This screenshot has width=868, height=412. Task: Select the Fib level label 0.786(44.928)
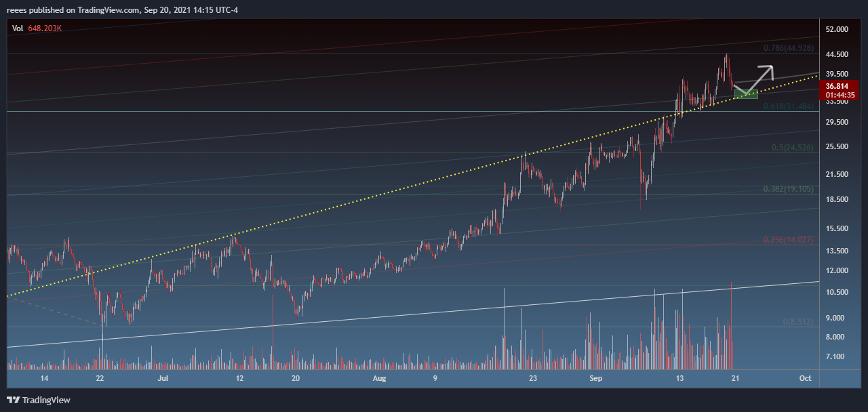click(788, 48)
